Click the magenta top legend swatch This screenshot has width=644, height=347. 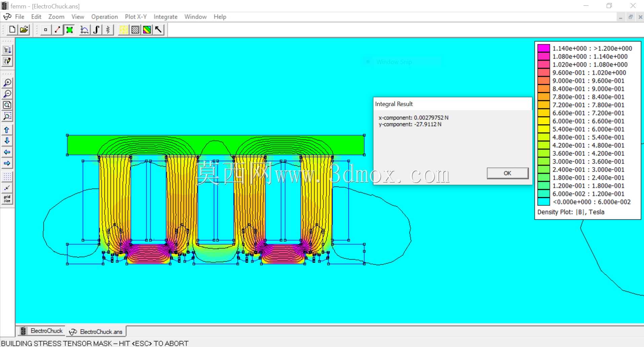[x=544, y=48]
